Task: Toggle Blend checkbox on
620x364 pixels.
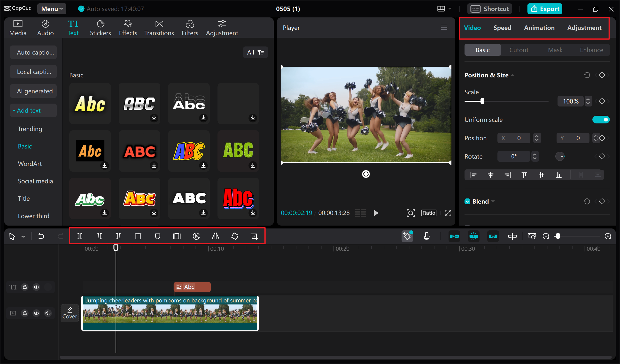Action: point(468,201)
